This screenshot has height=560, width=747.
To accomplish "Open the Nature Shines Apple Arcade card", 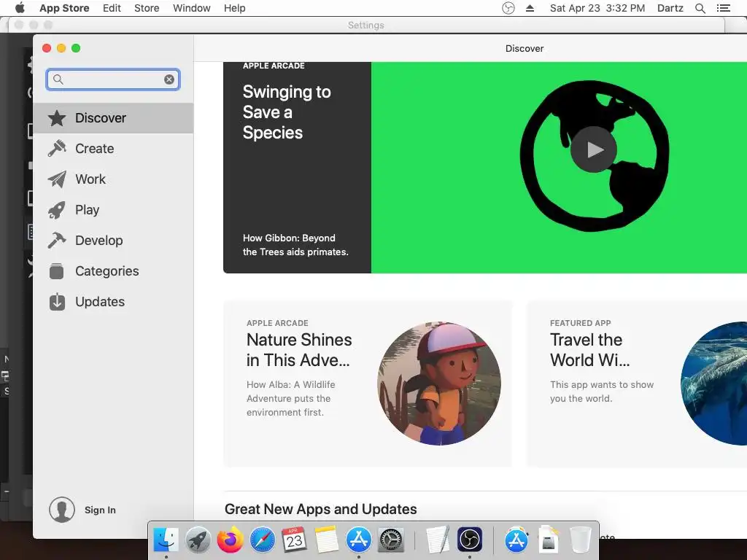I will click(368, 384).
